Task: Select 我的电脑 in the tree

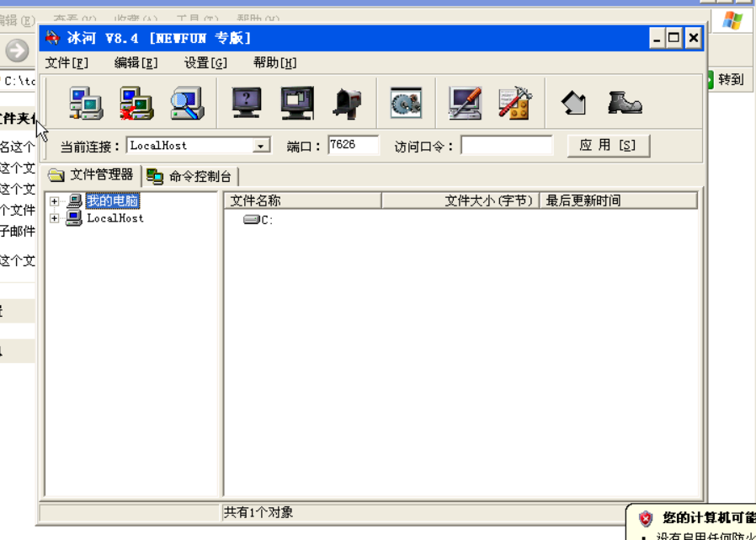Action: pyautogui.click(x=114, y=200)
